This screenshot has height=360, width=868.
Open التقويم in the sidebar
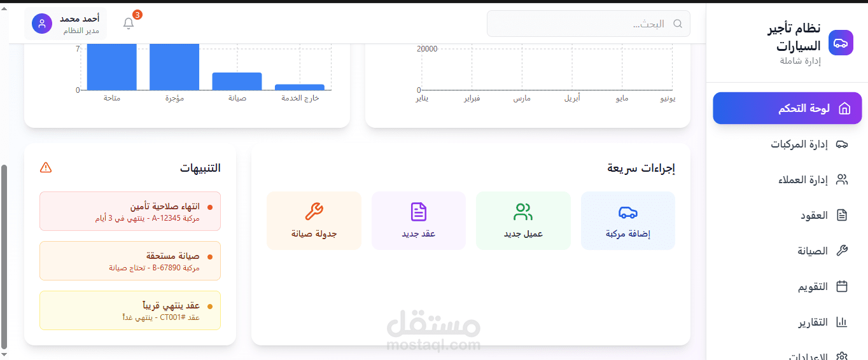point(787,286)
